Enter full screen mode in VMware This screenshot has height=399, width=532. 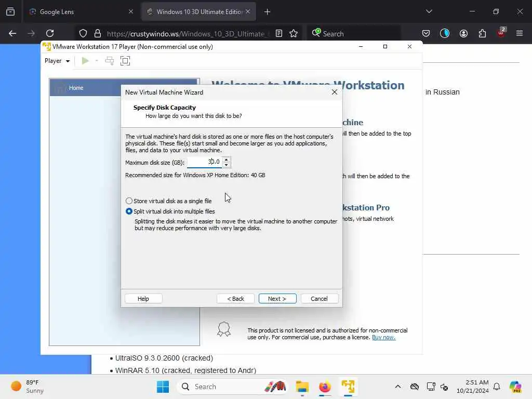(125, 61)
